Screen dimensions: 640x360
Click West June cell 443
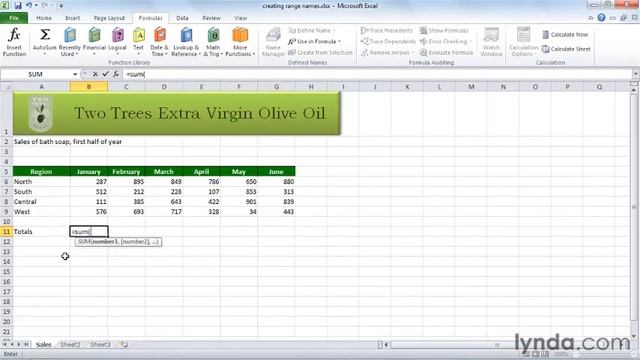[x=276, y=211]
